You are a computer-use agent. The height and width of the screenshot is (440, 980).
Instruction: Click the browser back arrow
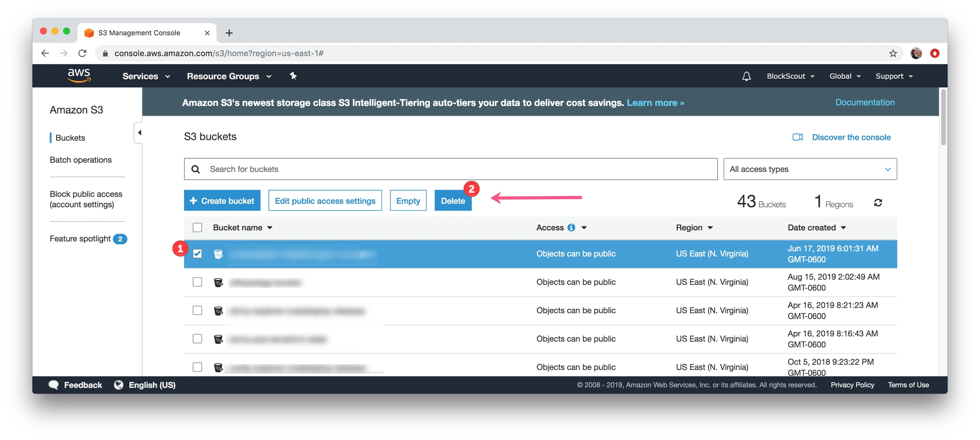click(x=45, y=53)
